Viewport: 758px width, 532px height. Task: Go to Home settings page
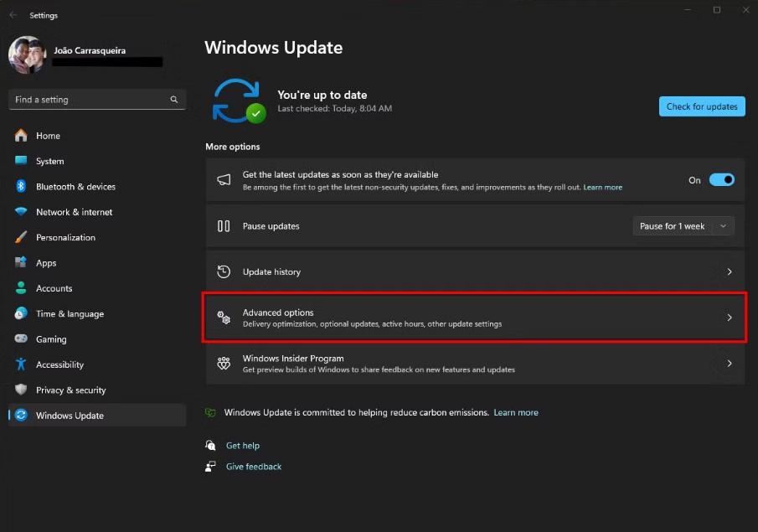(97, 136)
